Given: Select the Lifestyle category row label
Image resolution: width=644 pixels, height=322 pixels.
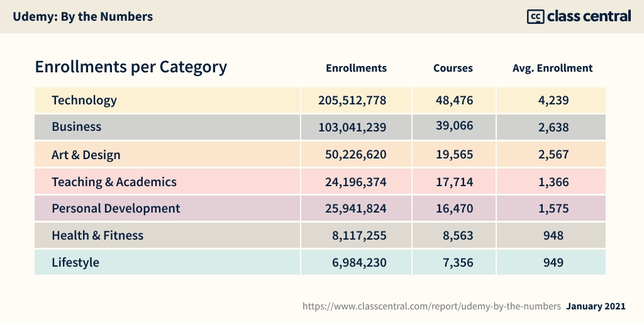Looking at the screenshot, I should tap(75, 262).
